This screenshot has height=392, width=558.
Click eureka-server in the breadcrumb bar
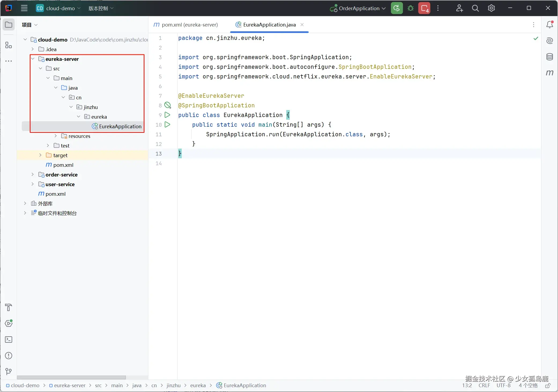tap(69, 386)
